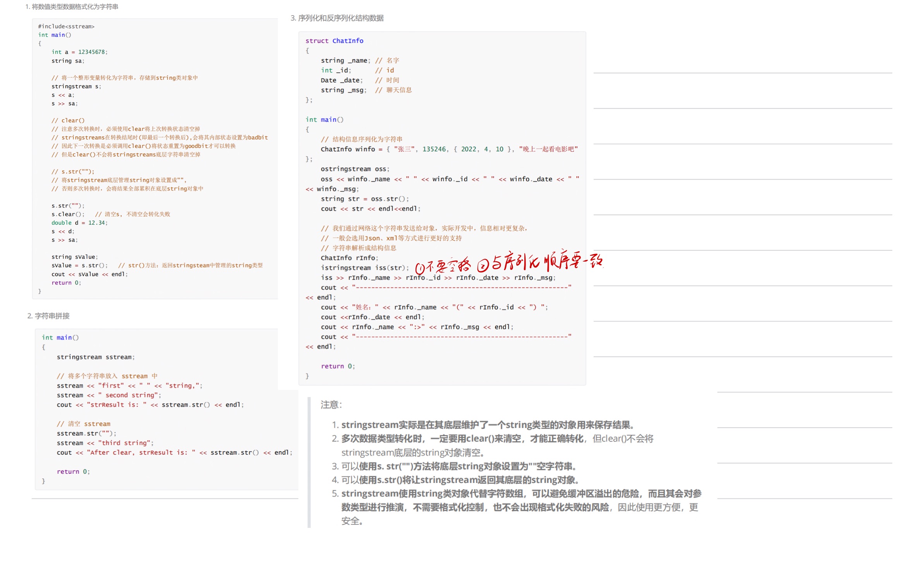Click the 's.clear();' code line
This screenshot has width=924, height=577.
tap(68, 214)
